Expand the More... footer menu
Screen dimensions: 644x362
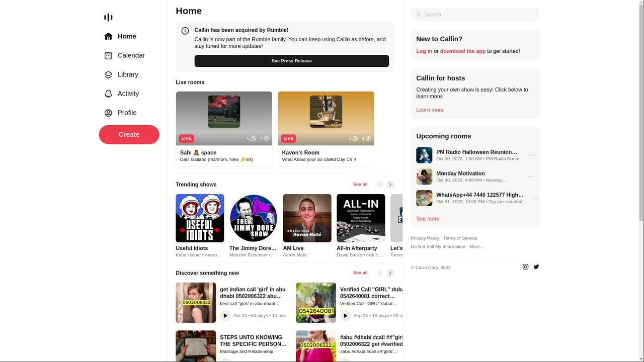(476, 247)
